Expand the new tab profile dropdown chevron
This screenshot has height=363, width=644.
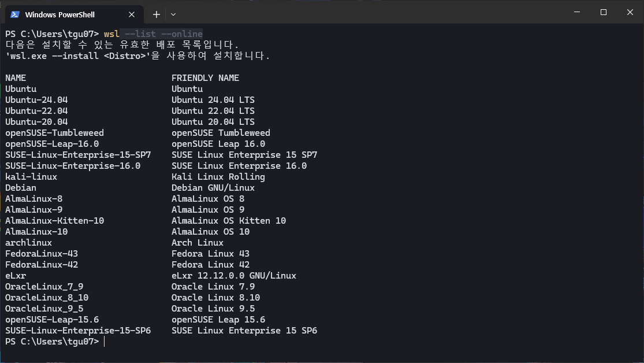[x=173, y=14]
